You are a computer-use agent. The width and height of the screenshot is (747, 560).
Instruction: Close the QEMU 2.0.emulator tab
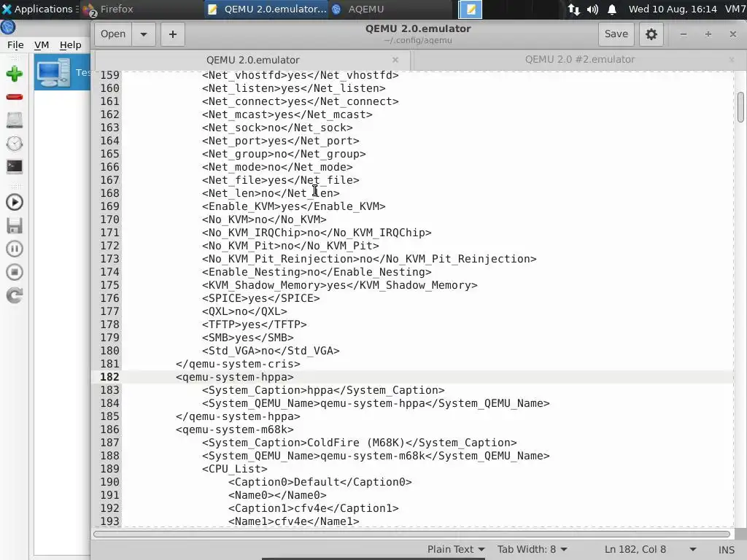395,60
